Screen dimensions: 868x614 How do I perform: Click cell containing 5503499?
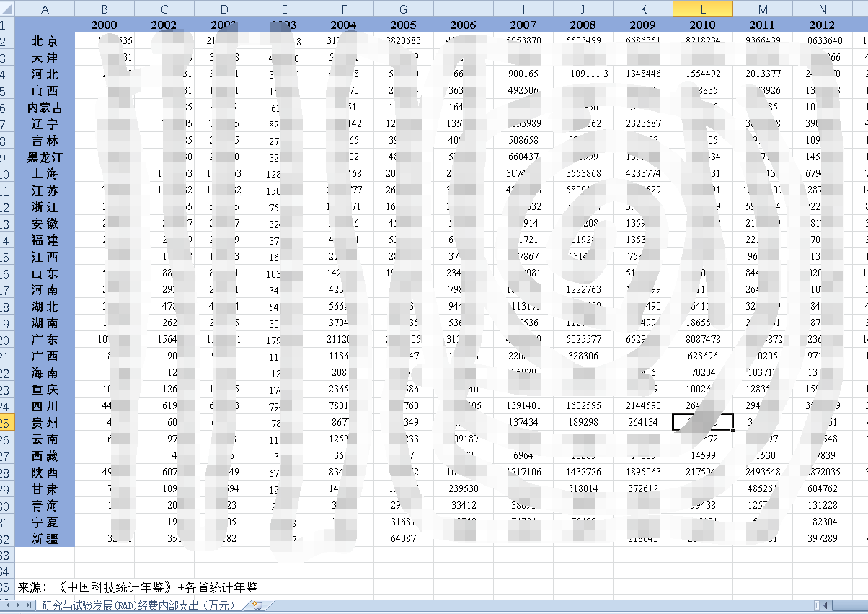[x=583, y=41]
